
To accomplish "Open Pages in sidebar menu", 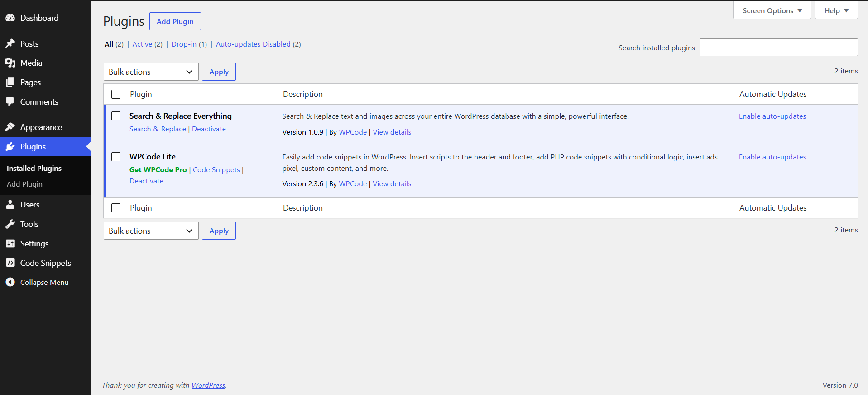I will coord(45,82).
